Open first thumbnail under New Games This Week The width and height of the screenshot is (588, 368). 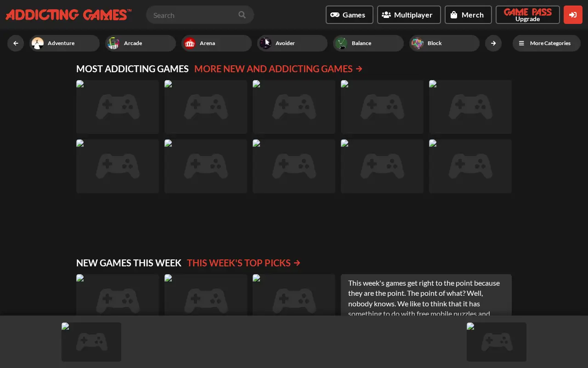coord(118,295)
